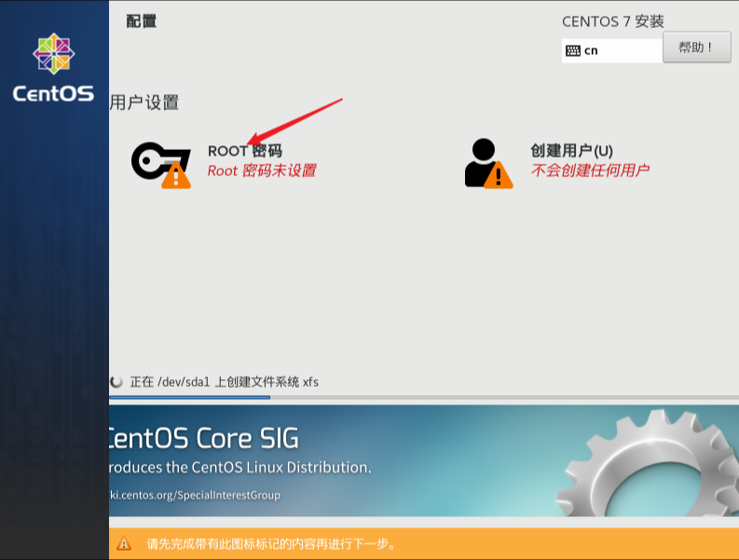The height and width of the screenshot is (560, 739).
Task: Click the 配置 title text
Action: (142, 21)
